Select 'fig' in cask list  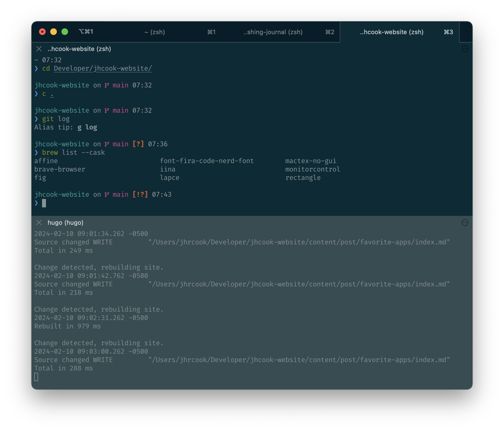click(x=40, y=178)
